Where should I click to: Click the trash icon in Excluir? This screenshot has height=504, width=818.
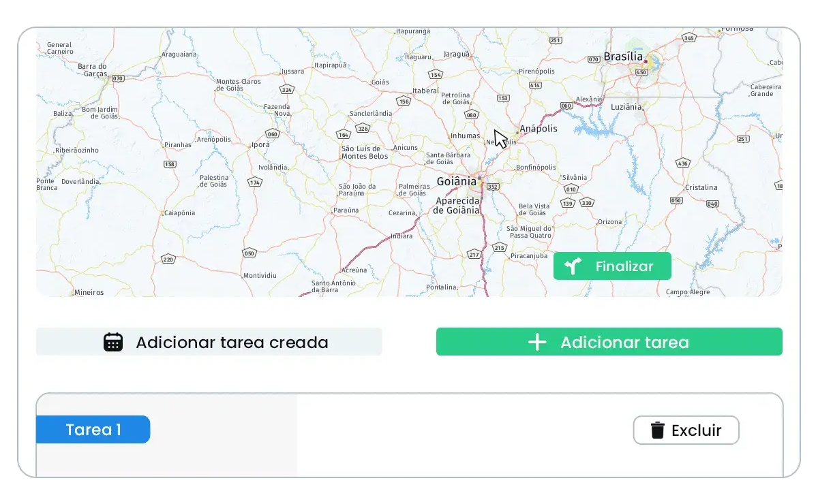coord(657,430)
